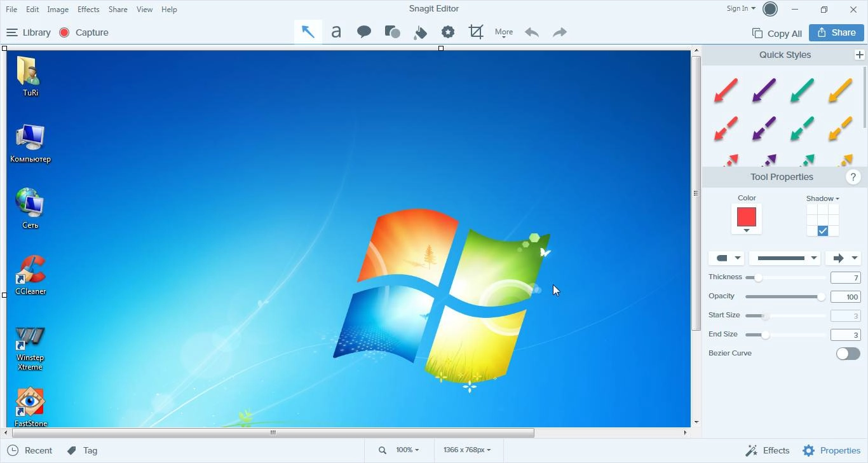The image size is (868, 463).
Task: Click the user account avatar icon
Action: click(x=770, y=9)
